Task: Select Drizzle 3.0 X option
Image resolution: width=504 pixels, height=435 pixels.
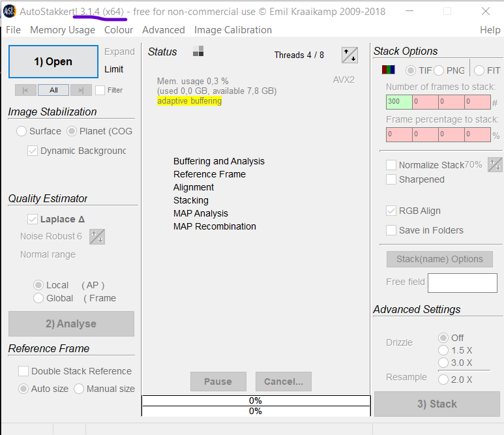Action: (x=443, y=363)
